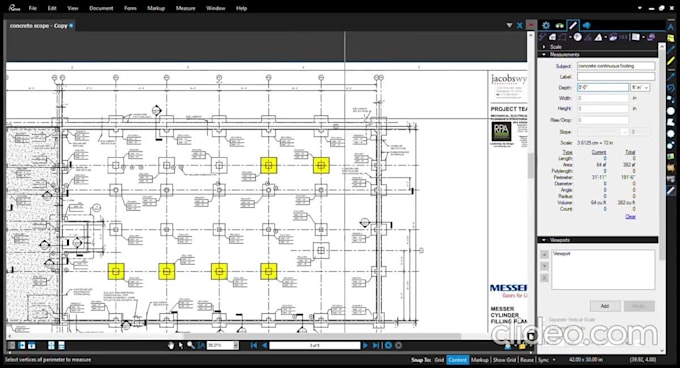Open the Properties gear panel tab
680x368 pixels.
[x=546, y=26]
